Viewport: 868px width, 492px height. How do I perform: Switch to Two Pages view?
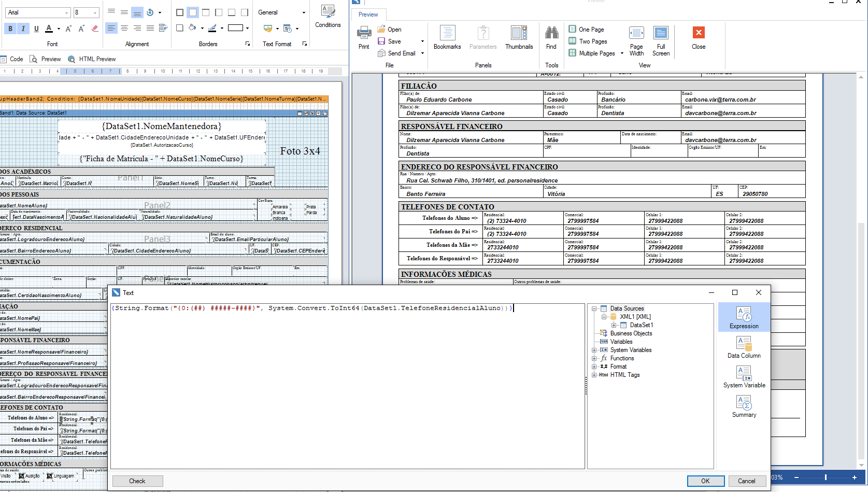588,41
